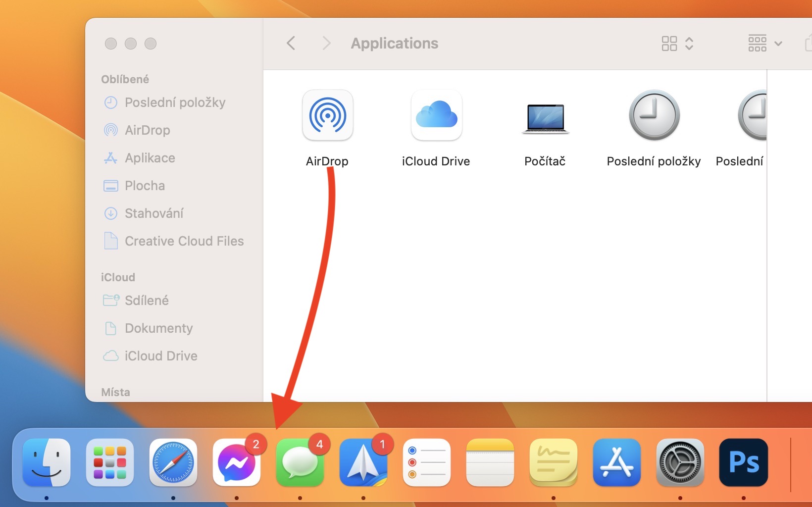Click the Applications window title
The width and height of the screenshot is (812, 507).
click(x=395, y=44)
